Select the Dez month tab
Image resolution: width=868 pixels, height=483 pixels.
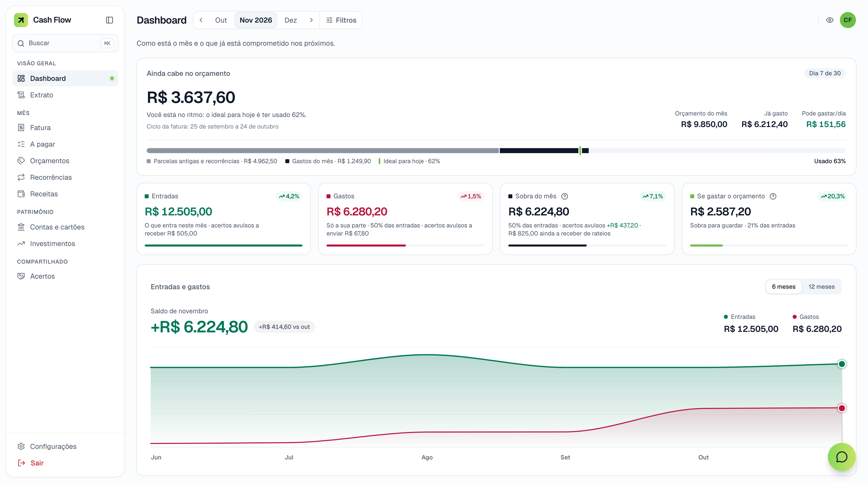pos(290,20)
